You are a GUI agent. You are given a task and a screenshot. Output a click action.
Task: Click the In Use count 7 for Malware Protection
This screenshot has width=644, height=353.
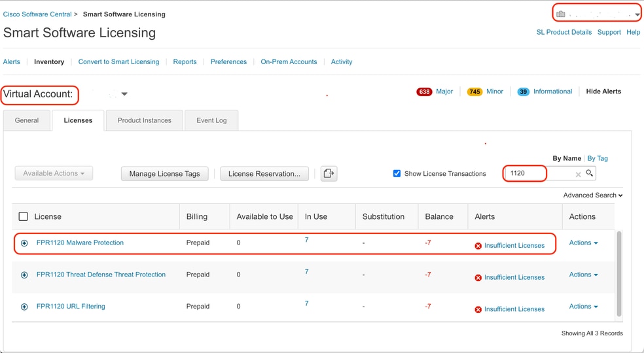point(306,240)
